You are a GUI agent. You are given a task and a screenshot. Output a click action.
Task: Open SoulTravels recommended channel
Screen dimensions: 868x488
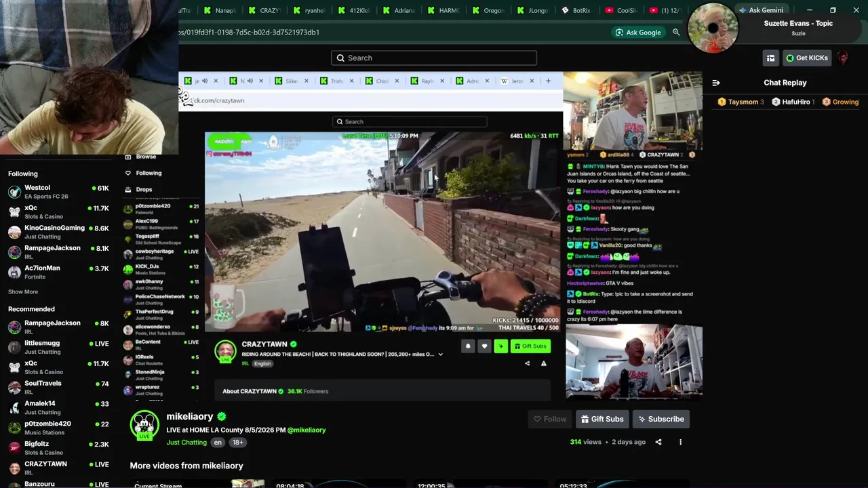coord(58,387)
